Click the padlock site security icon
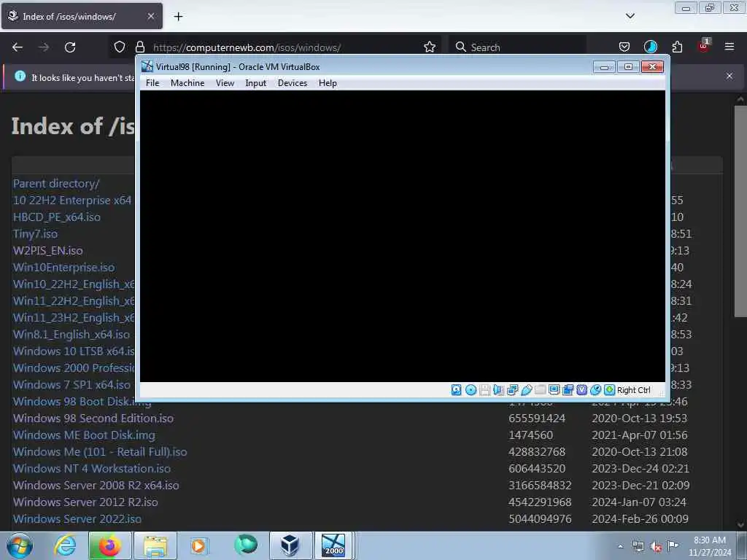The image size is (747, 560). click(140, 47)
